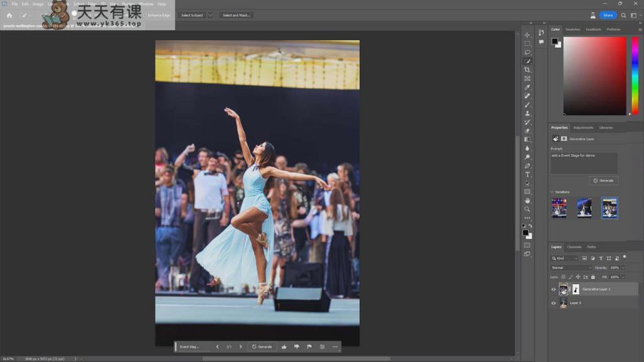
Task: Click the Select and Mask button
Action: [x=236, y=15]
